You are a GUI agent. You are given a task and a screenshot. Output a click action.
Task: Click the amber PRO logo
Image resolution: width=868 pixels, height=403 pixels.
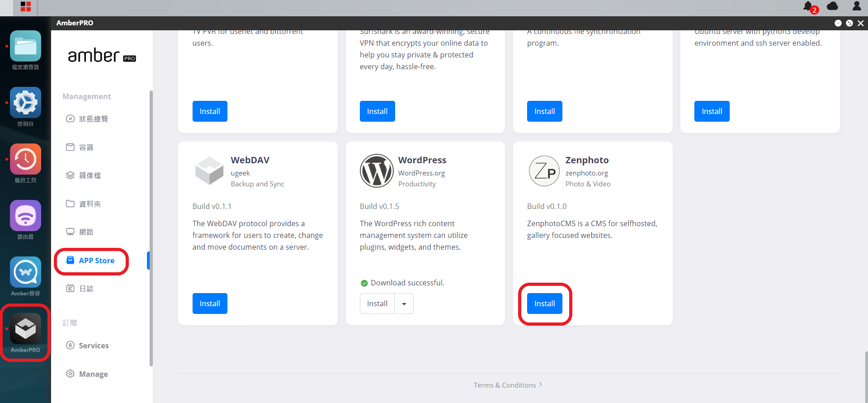pyautogui.click(x=102, y=56)
